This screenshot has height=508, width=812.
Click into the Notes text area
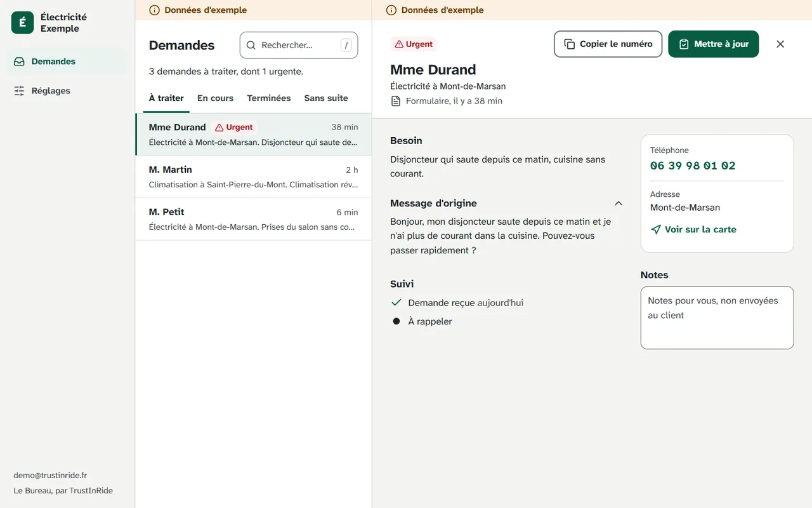click(x=717, y=317)
